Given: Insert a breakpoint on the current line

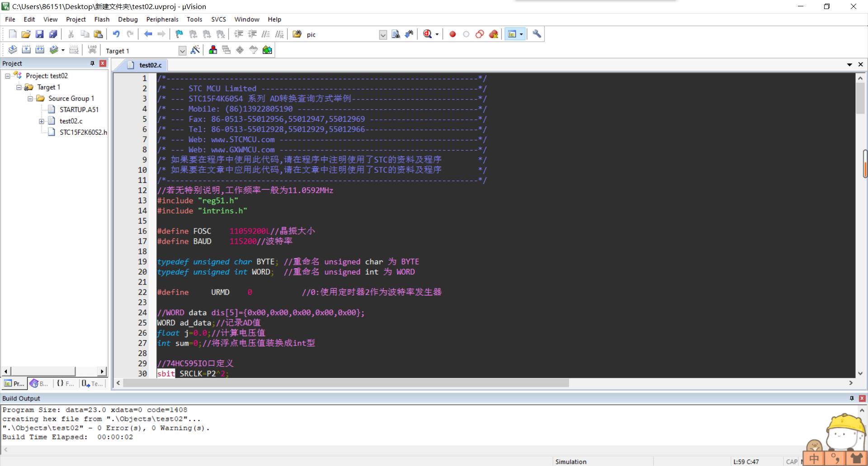Looking at the screenshot, I should tap(453, 34).
